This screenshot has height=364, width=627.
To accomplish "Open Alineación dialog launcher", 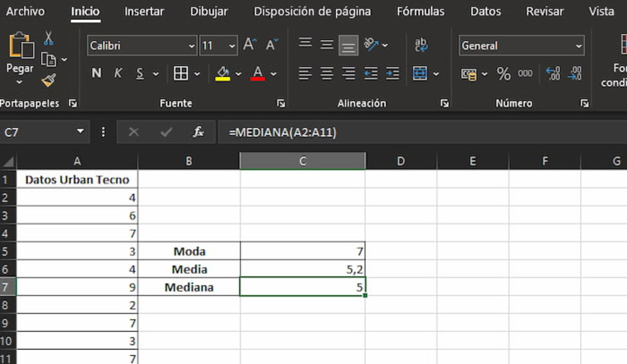I will (445, 103).
